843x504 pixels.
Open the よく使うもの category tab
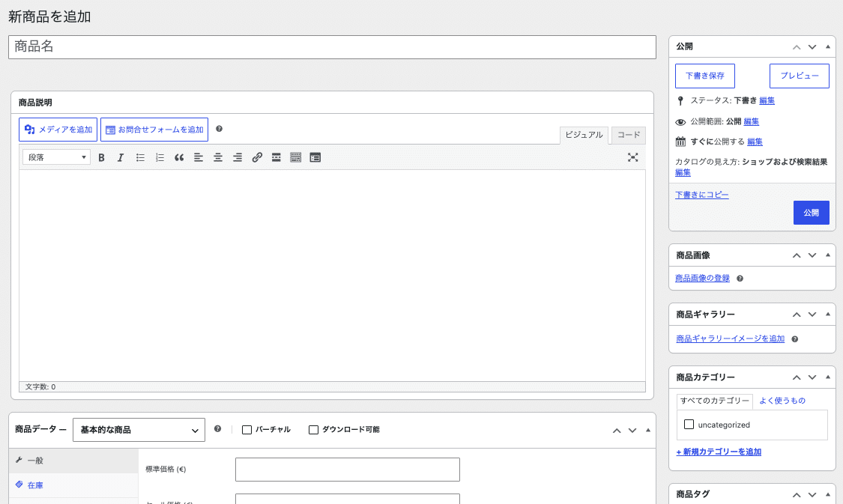782,401
